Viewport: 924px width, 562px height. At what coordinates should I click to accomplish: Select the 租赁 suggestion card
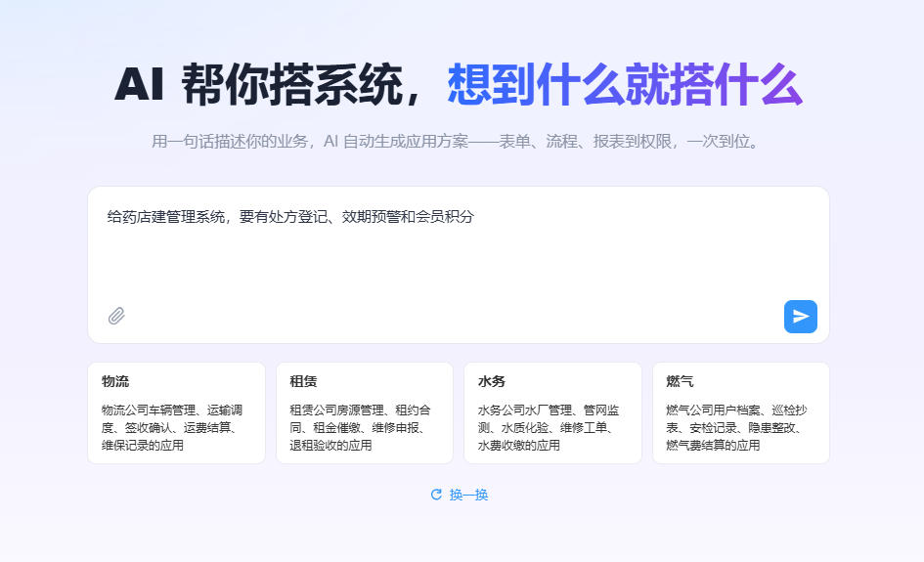[364, 413]
